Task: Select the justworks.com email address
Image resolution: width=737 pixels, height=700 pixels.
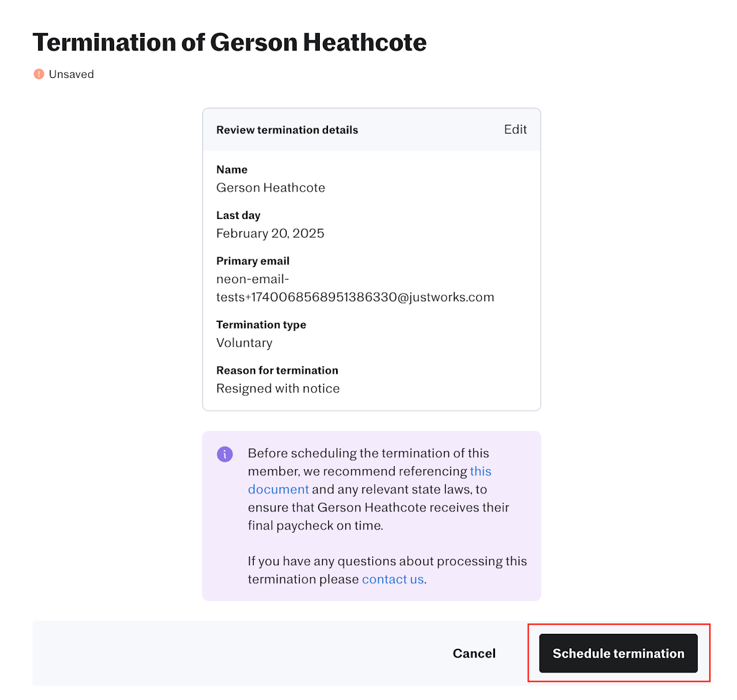Action: coord(355,298)
